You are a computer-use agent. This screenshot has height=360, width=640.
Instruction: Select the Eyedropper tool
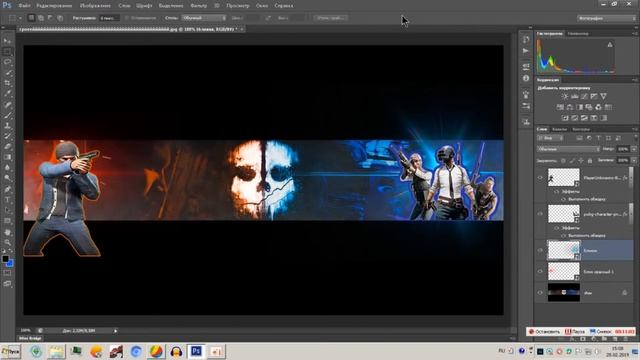coord(7,94)
